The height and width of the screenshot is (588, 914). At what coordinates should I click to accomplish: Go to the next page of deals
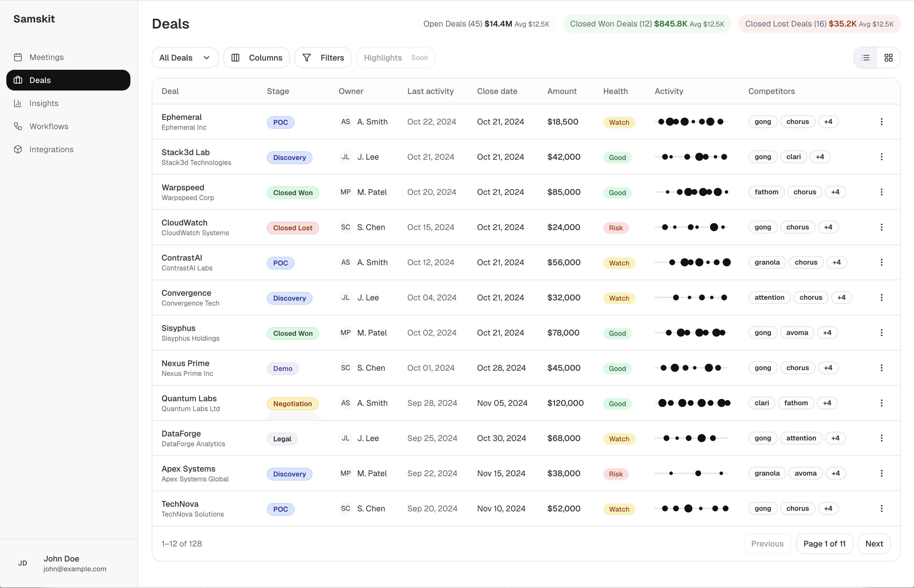click(x=875, y=543)
